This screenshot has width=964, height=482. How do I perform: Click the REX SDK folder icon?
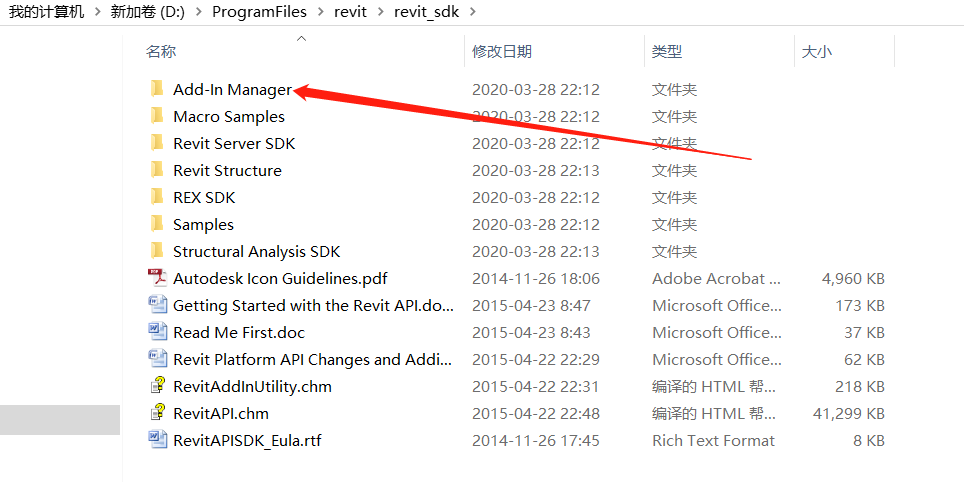coord(157,197)
